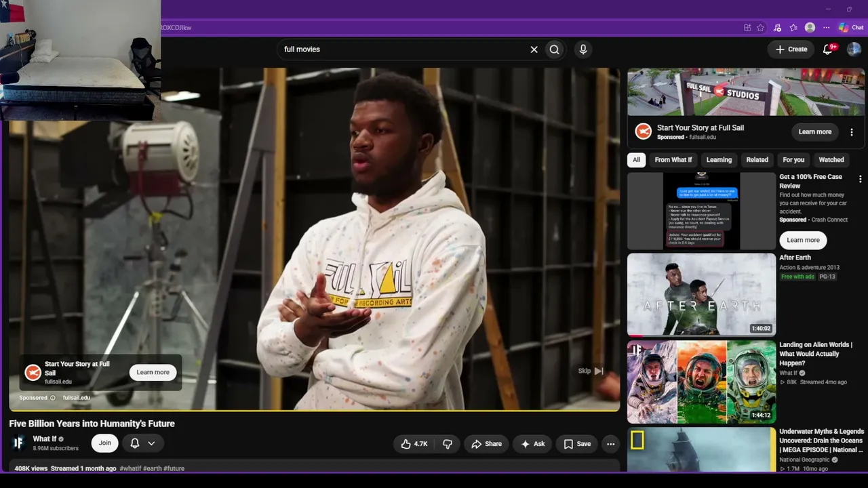868x488 pixels.
Task: Open options menu for Full Sail sidebar ad
Action: point(852,132)
